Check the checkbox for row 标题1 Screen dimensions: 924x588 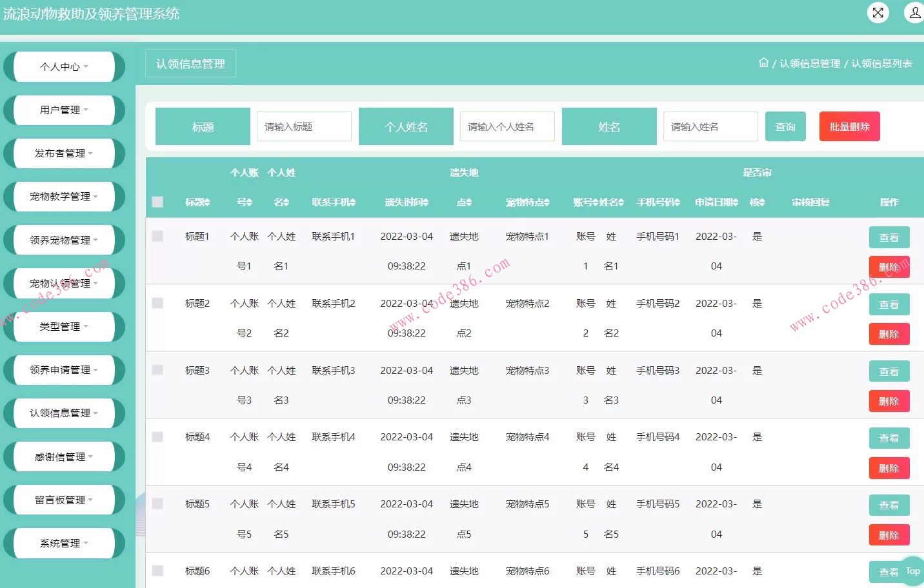(157, 236)
